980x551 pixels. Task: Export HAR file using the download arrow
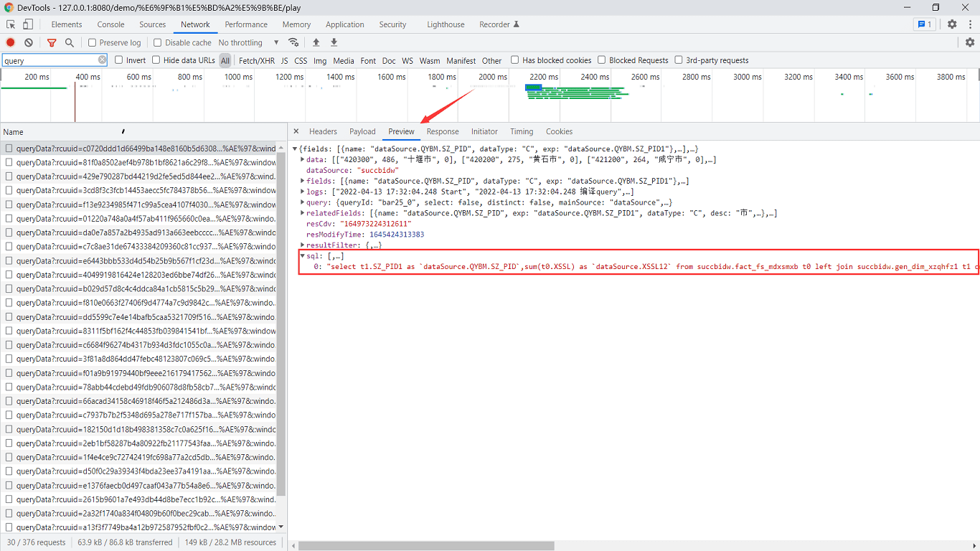(334, 42)
